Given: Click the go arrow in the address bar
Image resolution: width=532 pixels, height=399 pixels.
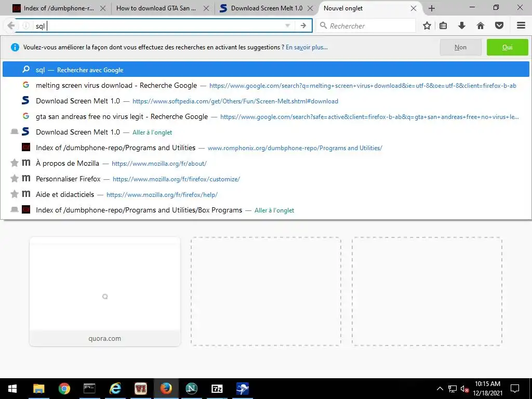Looking at the screenshot, I should tap(303, 26).
